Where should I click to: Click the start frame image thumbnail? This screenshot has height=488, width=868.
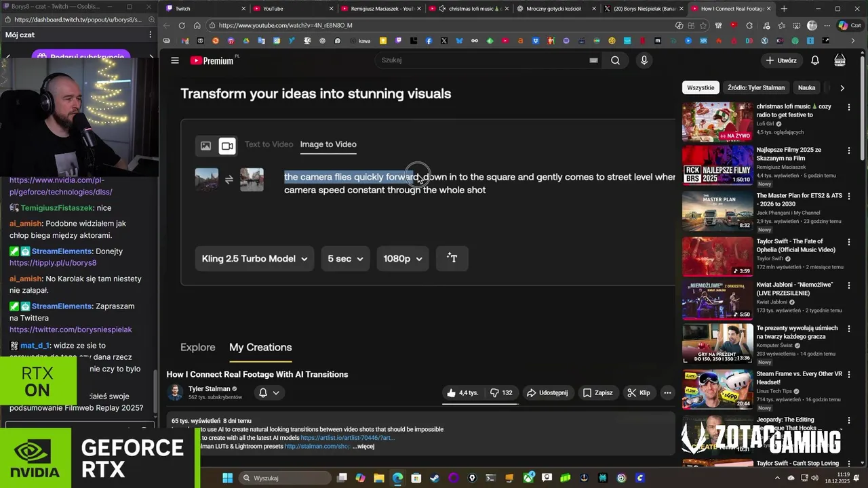[207, 180]
